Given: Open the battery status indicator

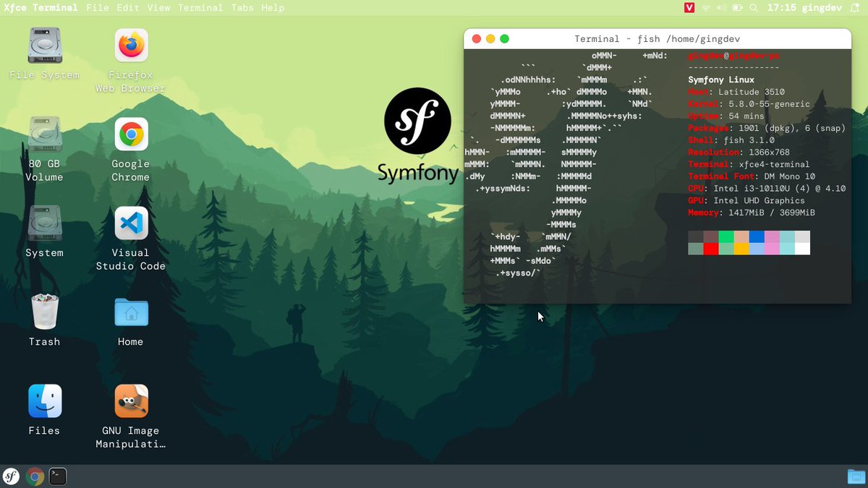Looking at the screenshot, I should [737, 8].
